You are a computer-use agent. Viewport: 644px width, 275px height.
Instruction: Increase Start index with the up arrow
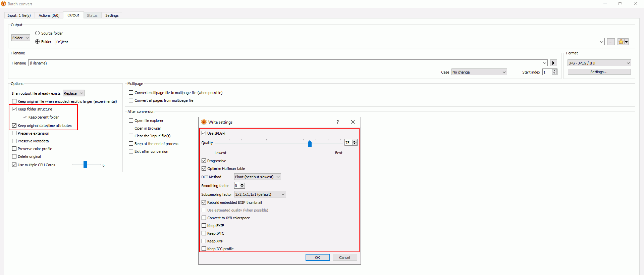click(x=554, y=71)
